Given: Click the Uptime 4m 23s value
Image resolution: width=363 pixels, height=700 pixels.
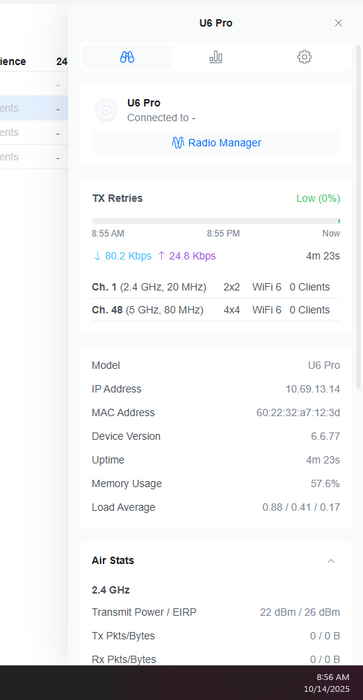Looking at the screenshot, I should 323,460.
